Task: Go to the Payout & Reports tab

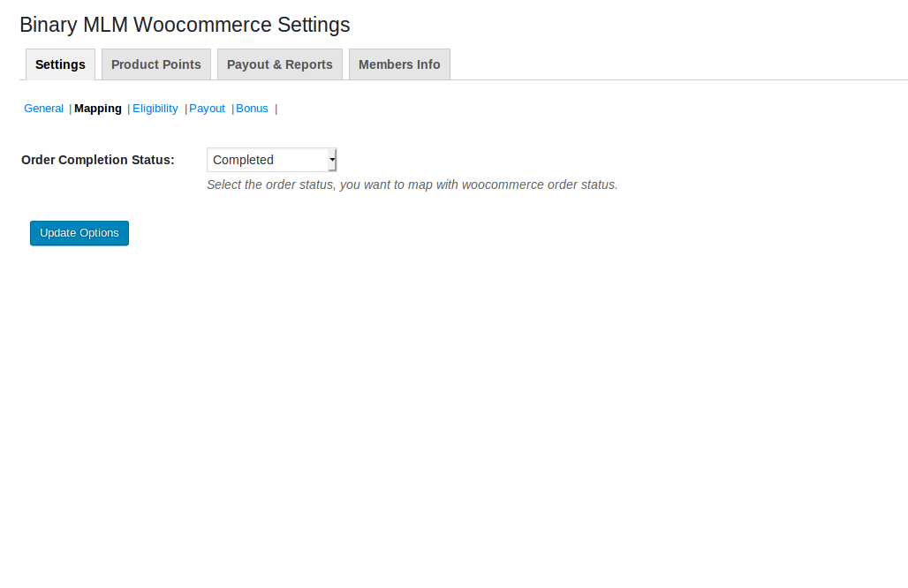Action: tap(279, 64)
